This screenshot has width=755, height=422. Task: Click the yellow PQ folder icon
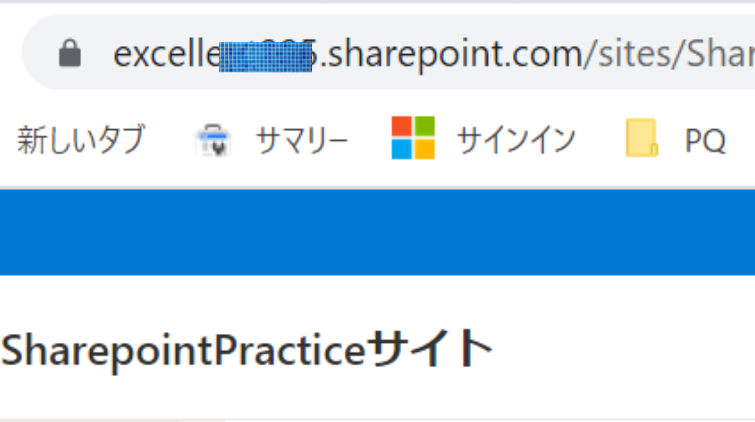tap(641, 140)
